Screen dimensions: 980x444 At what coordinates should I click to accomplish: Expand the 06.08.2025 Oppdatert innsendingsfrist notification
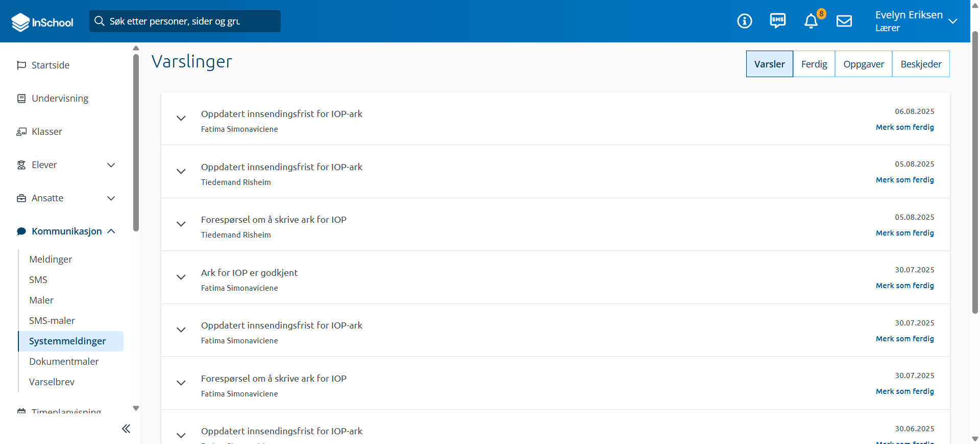point(181,119)
